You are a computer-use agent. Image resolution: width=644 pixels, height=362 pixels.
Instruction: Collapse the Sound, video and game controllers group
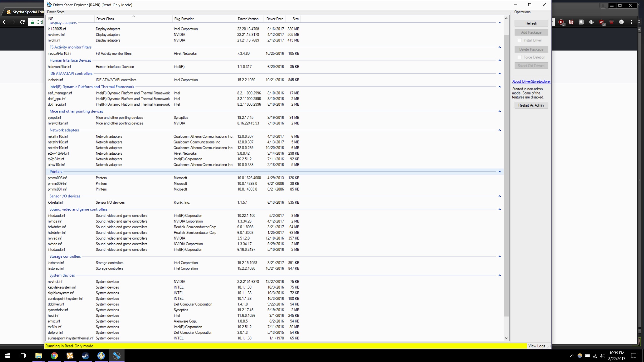(x=500, y=209)
